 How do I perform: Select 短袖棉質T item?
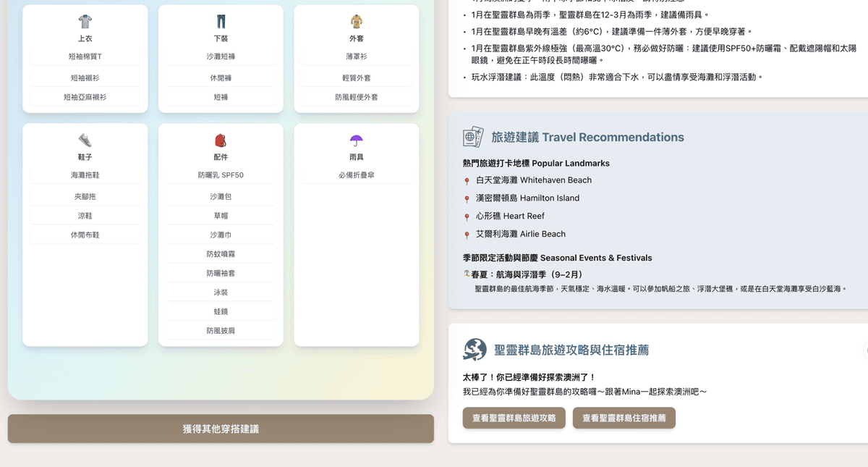tap(85, 56)
